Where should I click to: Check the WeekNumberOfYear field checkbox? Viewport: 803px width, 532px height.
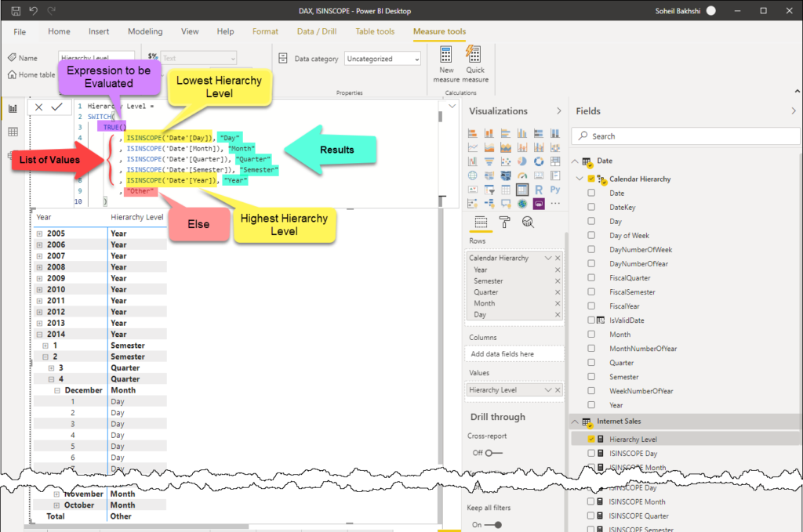591,391
